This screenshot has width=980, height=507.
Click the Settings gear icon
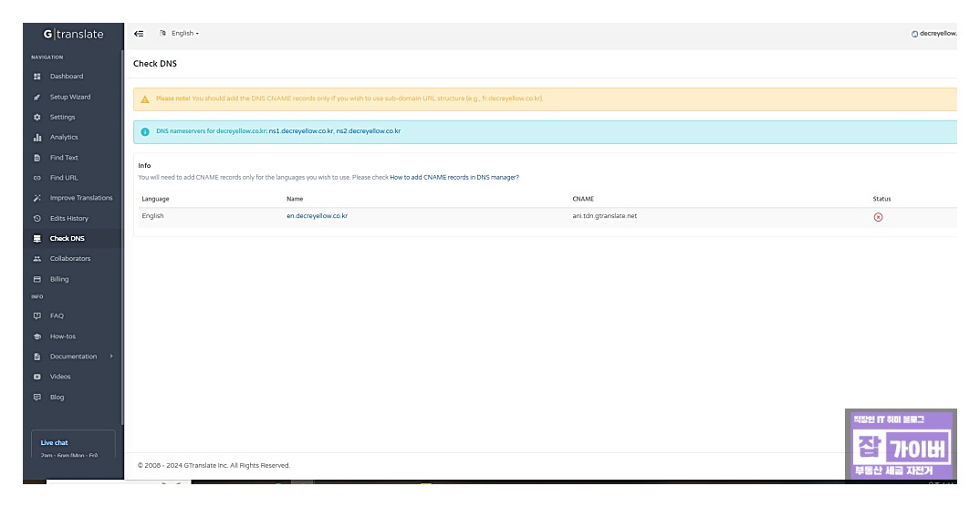point(36,117)
